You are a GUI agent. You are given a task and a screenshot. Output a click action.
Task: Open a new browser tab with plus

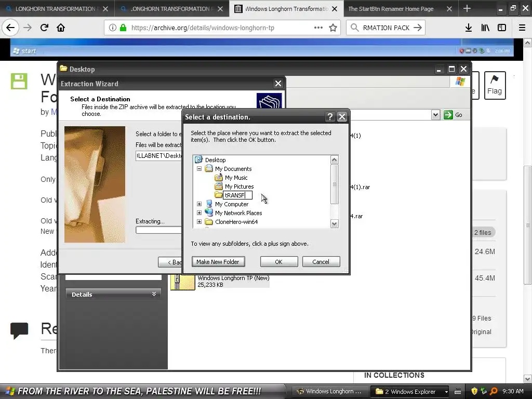pyautogui.click(x=467, y=8)
